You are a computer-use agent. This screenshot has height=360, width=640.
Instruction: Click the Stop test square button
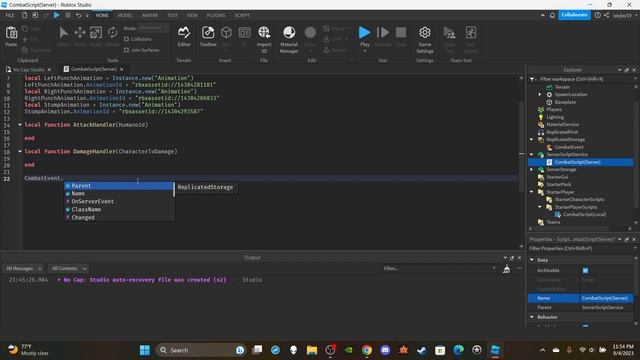[401, 32]
